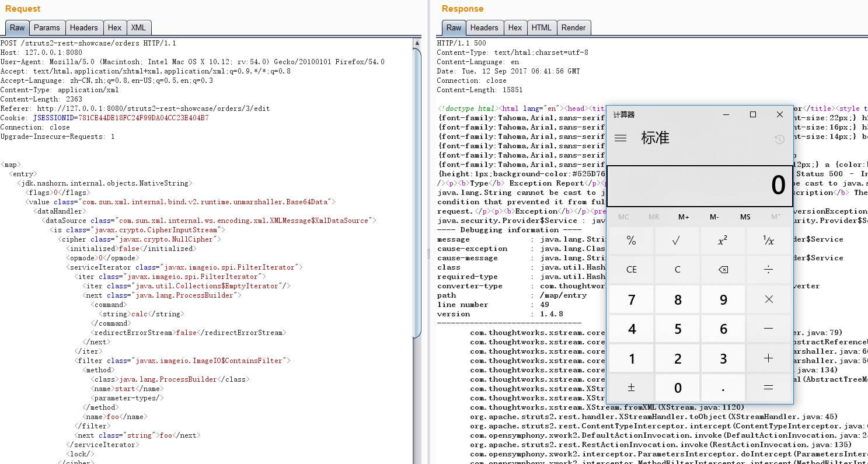
Task: Click the Response panel title
Action: click(462, 9)
